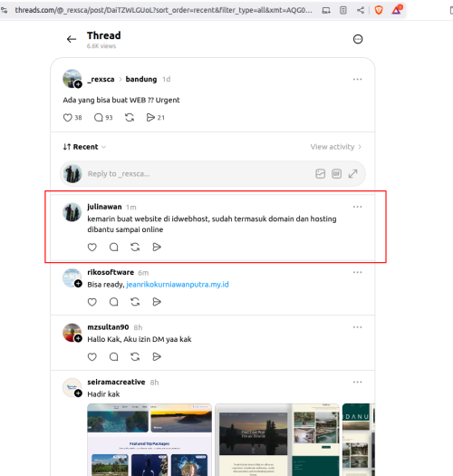Open the thread options circle icon

point(358,39)
